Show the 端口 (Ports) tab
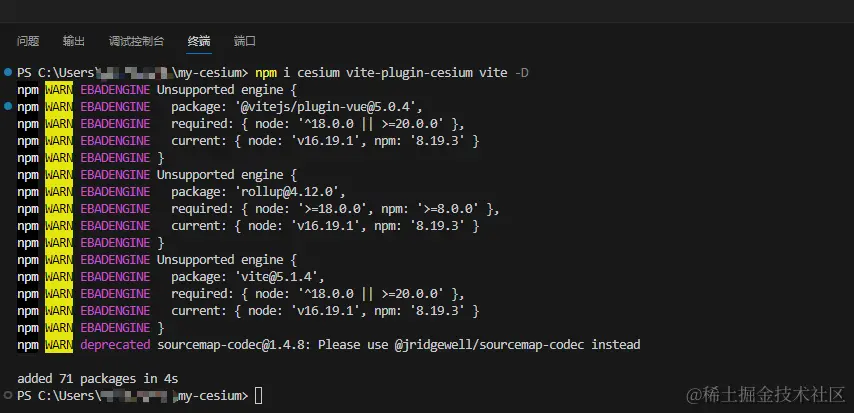The height and width of the screenshot is (413, 854). [245, 41]
